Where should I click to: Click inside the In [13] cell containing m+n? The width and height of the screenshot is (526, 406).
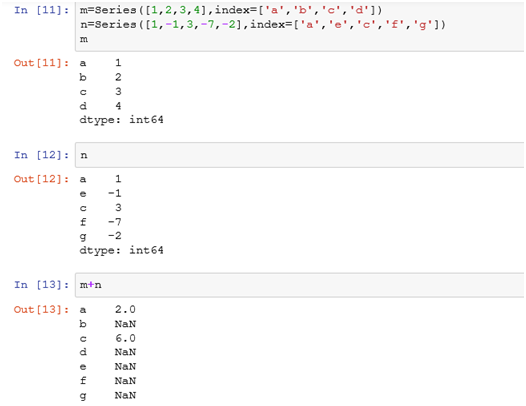pos(300,285)
